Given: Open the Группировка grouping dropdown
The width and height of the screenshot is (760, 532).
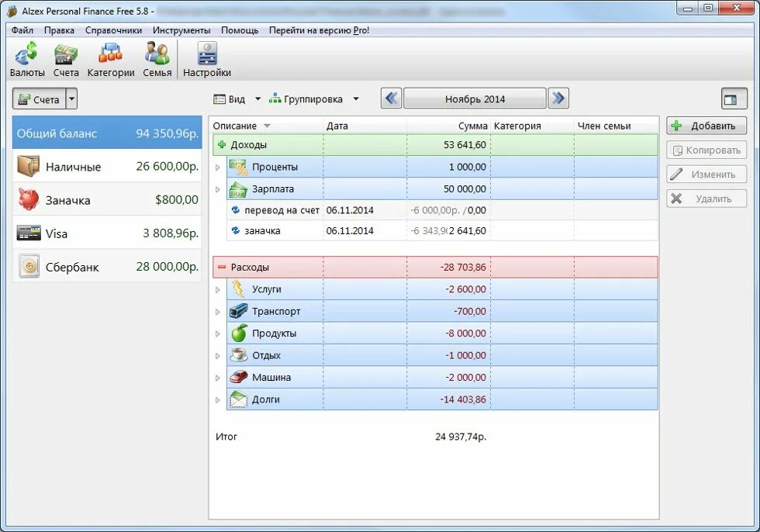Looking at the screenshot, I should point(313,98).
